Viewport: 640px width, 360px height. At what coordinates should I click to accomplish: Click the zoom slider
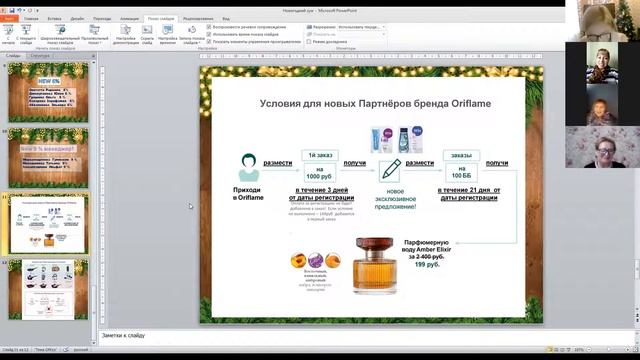click(x=608, y=350)
